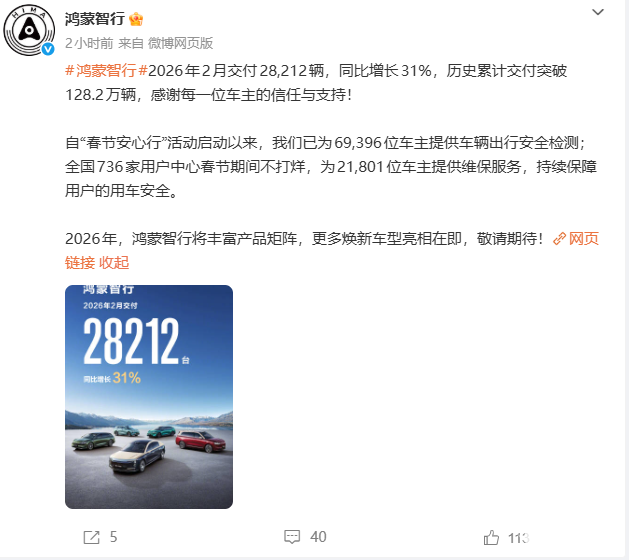
Task: Open the 鸿蒙智行 username profile link
Action: 95,19
